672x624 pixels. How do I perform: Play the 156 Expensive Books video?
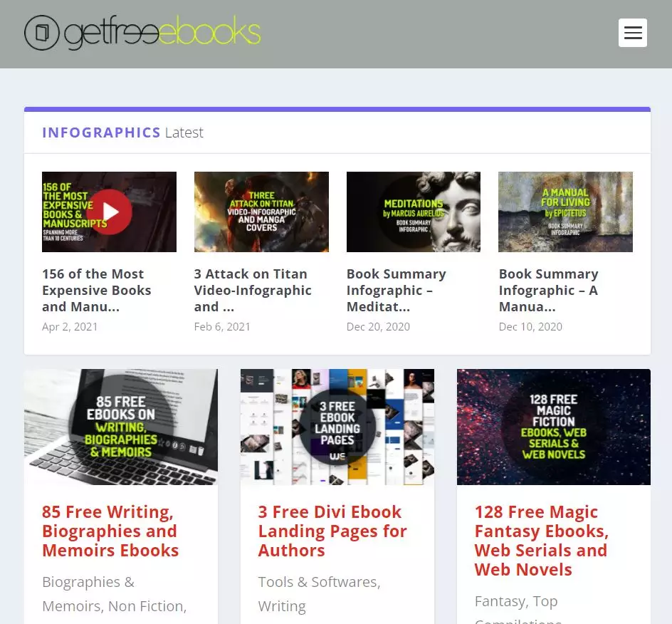pyautogui.click(x=109, y=212)
